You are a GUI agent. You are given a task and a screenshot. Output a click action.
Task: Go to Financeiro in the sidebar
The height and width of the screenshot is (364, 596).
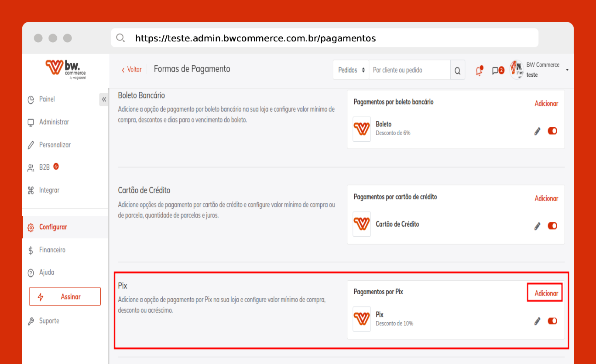pos(52,250)
